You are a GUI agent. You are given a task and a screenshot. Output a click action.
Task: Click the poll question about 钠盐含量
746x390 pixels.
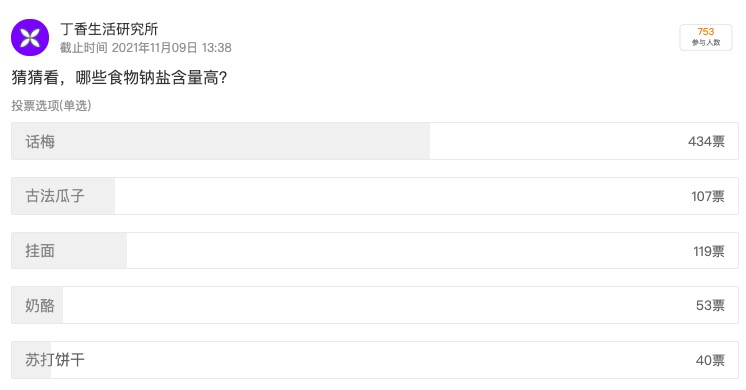119,78
